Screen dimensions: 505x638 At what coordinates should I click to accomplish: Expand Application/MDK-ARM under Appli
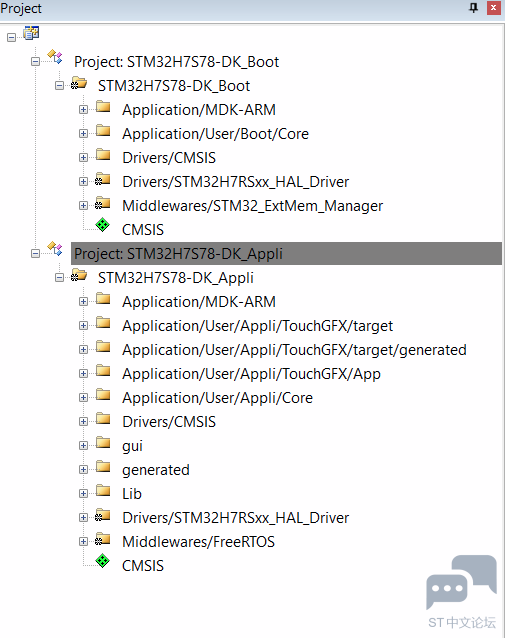(x=83, y=302)
